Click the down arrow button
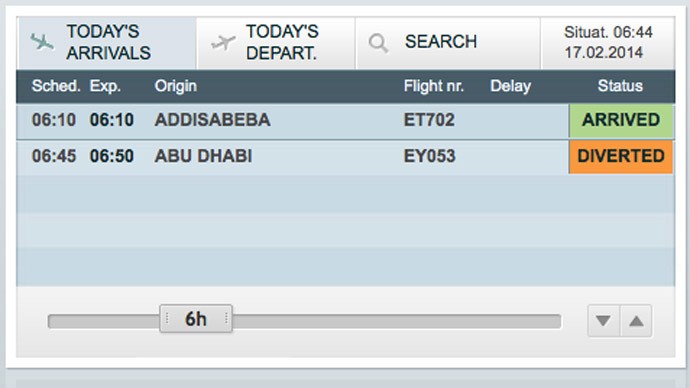The width and height of the screenshot is (690, 388). pos(603,321)
